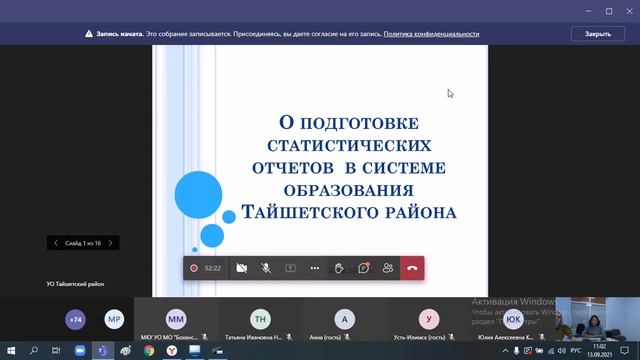Open the share content tray
Screen dimensions: 640x360
[290, 268]
